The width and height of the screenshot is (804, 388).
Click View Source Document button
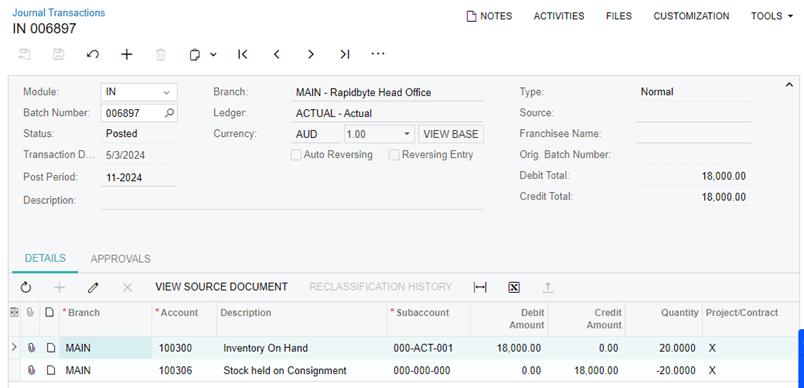(x=222, y=287)
